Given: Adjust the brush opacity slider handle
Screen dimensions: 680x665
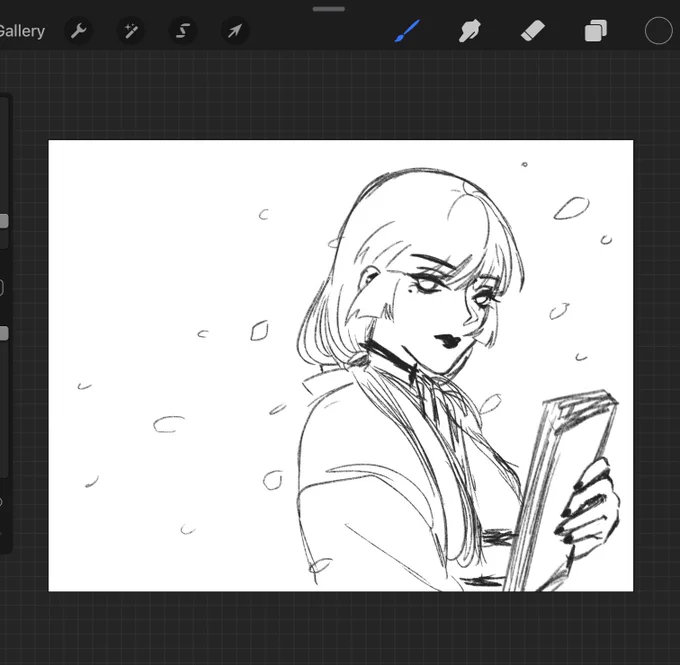Looking at the screenshot, I should click(3, 333).
